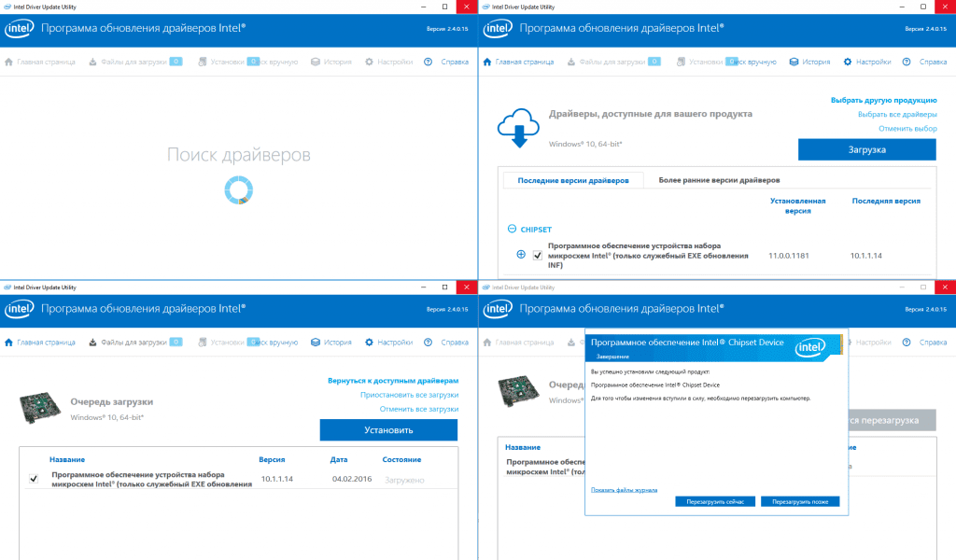Click Справка question icon in bottom-left window
Viewport: 956px width, 560px height.
point(428,342)
